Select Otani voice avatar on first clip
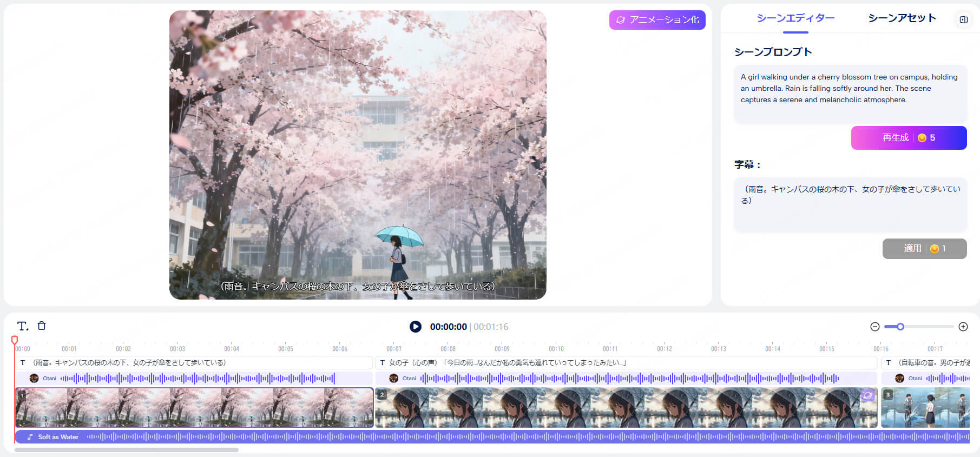The width and height of the screenshot is (980, 457). tap(34, 378)
